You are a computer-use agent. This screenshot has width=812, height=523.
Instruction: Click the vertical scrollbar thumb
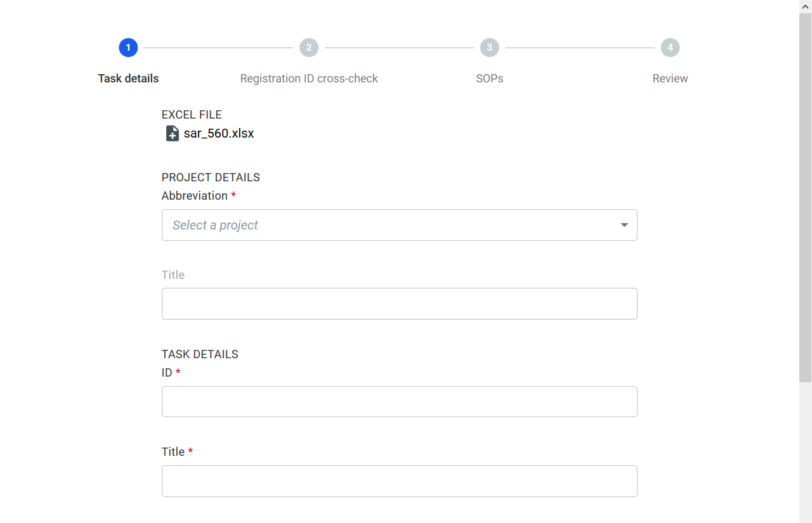(805, 197)
